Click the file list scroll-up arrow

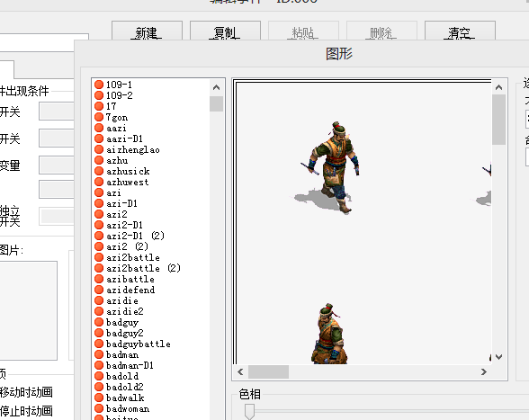pyautogui.click(x=216, y=88)
